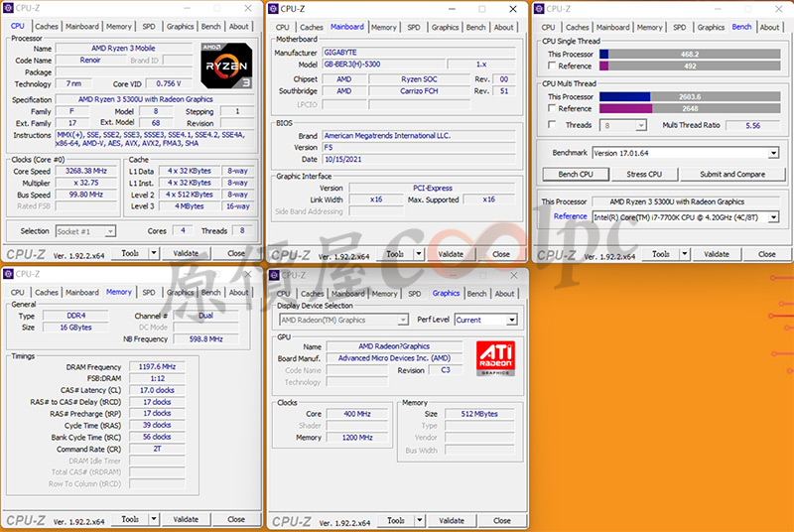The height and width of the screenshot is (532, 794).
Task: Click the single thread This Processor 468.2 bar
Action: coord(690,54)
